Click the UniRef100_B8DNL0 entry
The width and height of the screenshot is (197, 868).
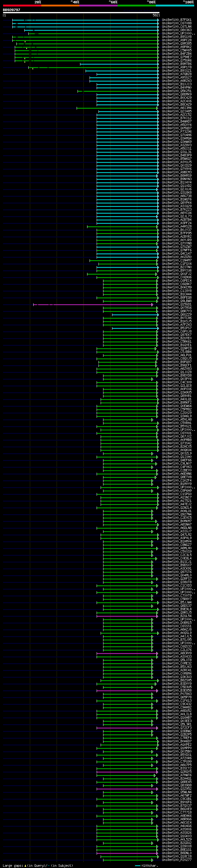(x=176, y=853)
